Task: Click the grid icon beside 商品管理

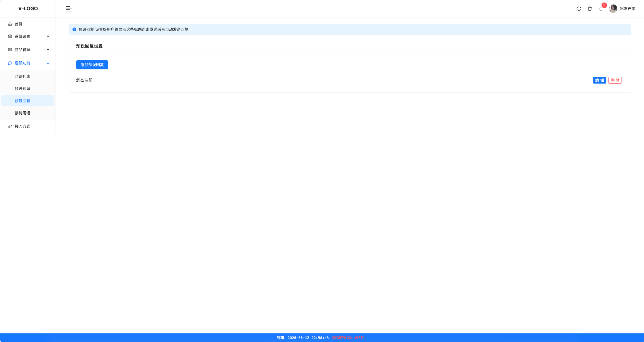Action: pyautogui.click(x=10, y=50)
